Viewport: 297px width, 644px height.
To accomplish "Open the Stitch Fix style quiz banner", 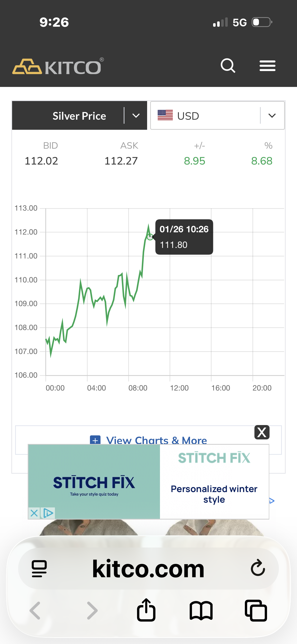I will tap(94, 481).
